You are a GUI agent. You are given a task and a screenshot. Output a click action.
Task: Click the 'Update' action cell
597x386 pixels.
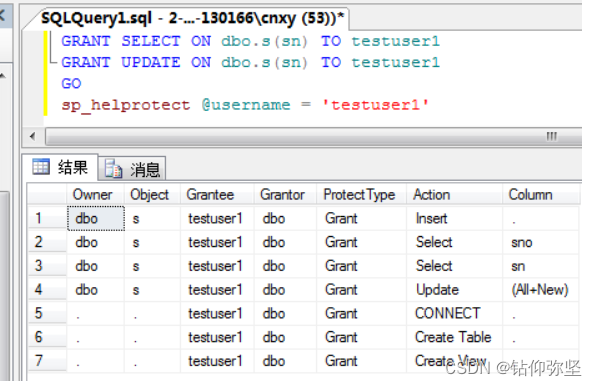[x=455, y=290]
